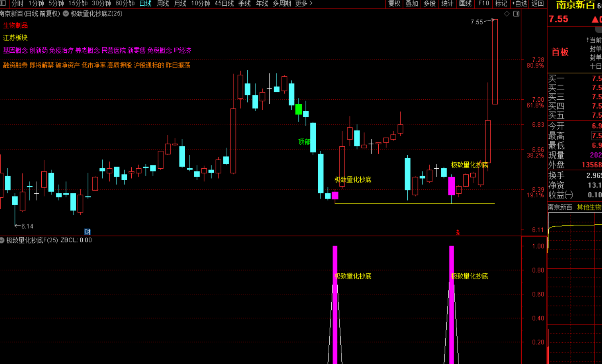Viewport: 602px width, 364px height.
Task: Click the 标记 mark tool
Action: 501,4
